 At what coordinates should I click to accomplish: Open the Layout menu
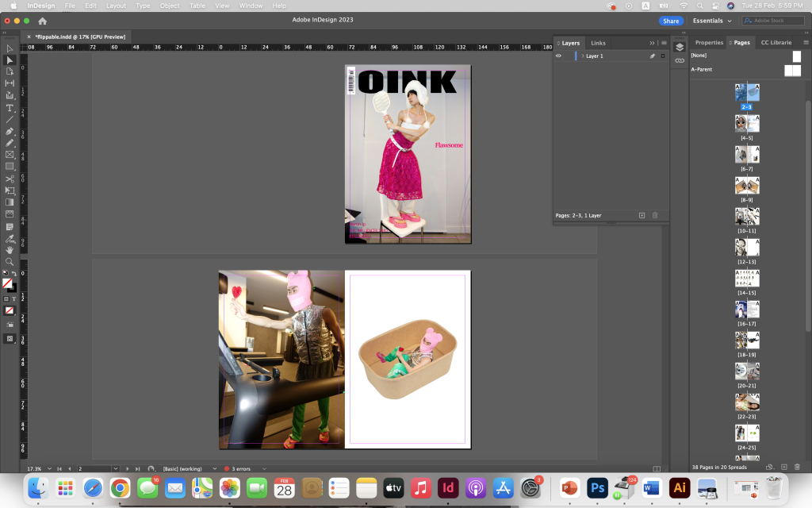coord(116,6)
